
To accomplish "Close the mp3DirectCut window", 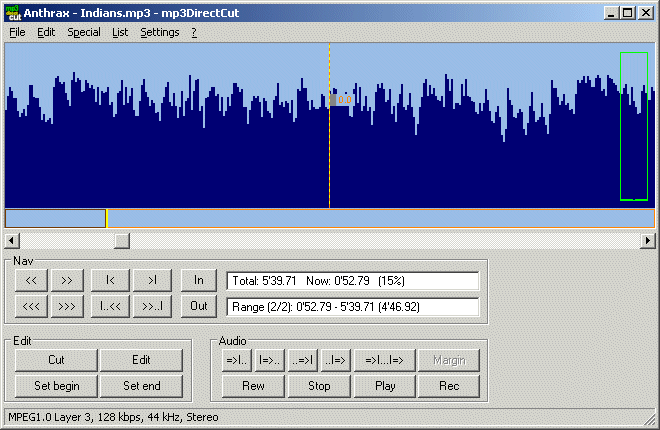I will point(646,13).
